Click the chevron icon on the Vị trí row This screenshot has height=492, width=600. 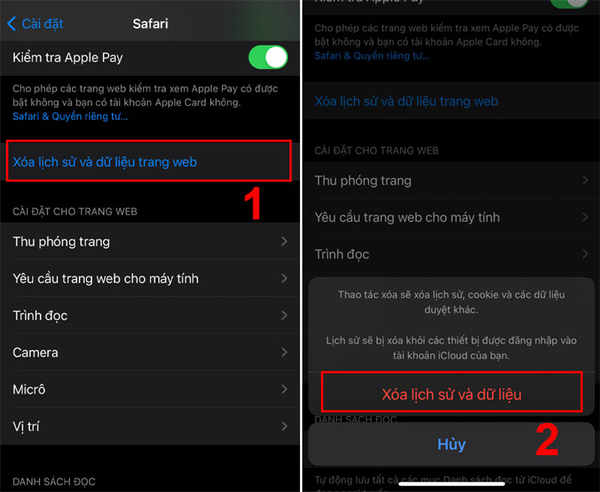284,426
